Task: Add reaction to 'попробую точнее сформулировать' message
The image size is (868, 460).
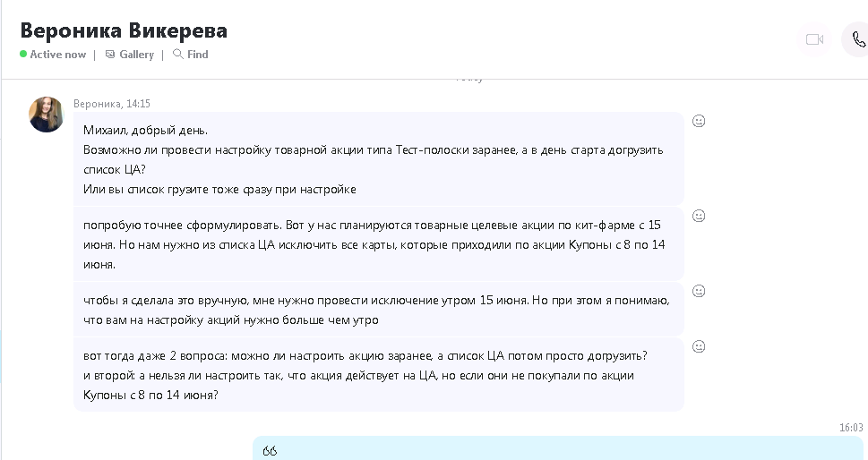Action: pyautogui.click(x=699, y=216)
